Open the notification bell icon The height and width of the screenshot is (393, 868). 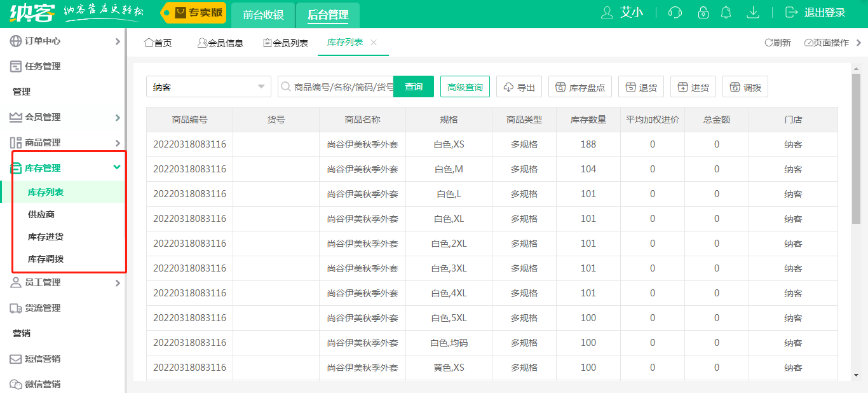(726, 13)
